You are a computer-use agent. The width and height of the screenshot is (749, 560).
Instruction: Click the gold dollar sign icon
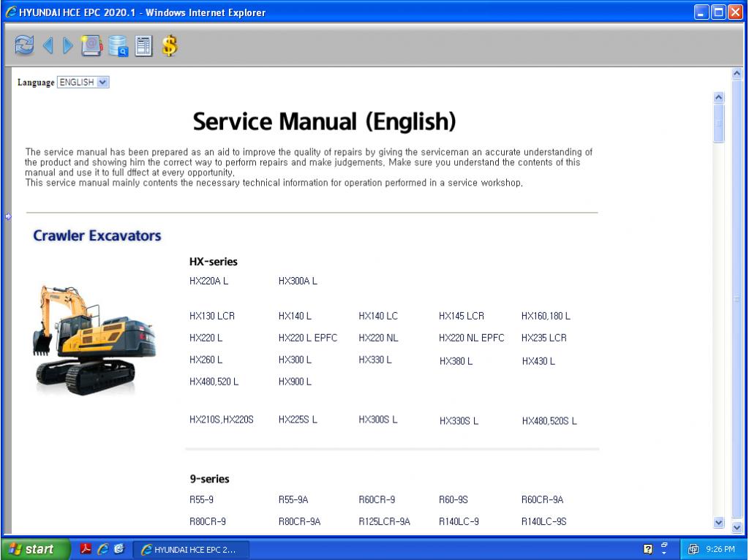170,46
